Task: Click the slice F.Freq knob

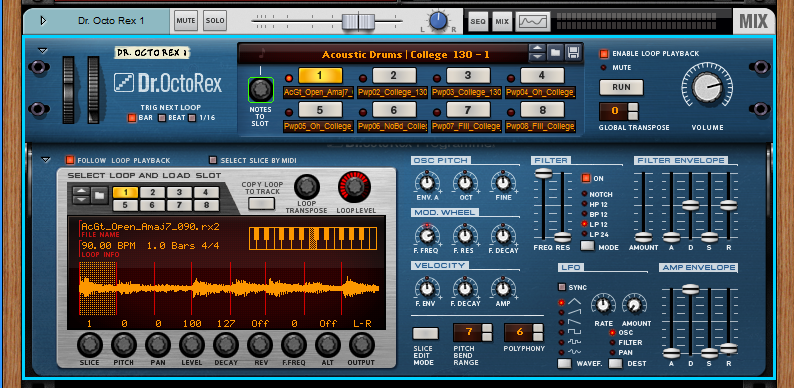Action: coord(294,345)
